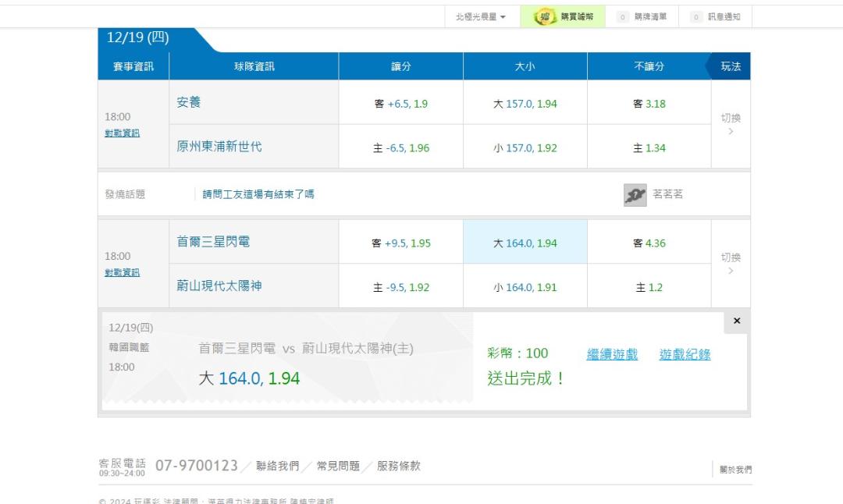The width and height of the screenshot is (843, 504).
Task: Select the 12/19 (四) date tab
Action: pyautogui.click(x=137, y=37)
